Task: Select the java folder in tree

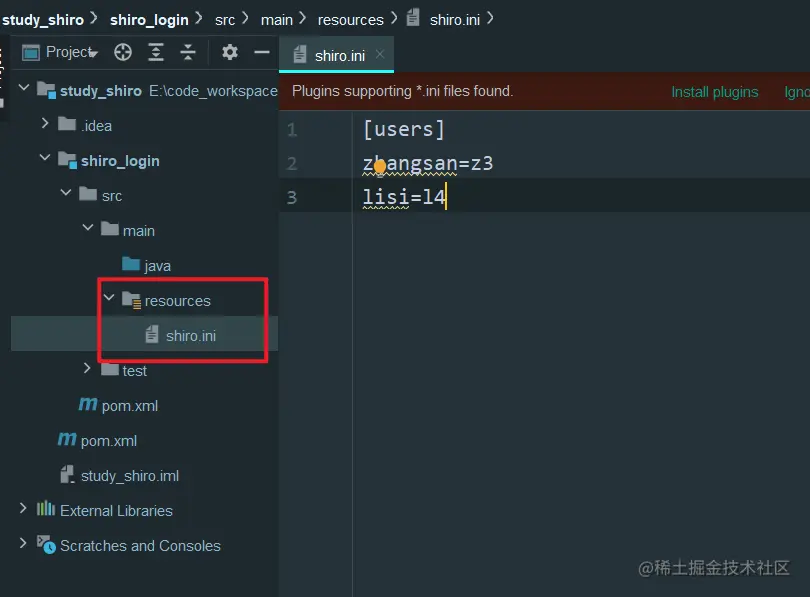Action: pos(158,265)
